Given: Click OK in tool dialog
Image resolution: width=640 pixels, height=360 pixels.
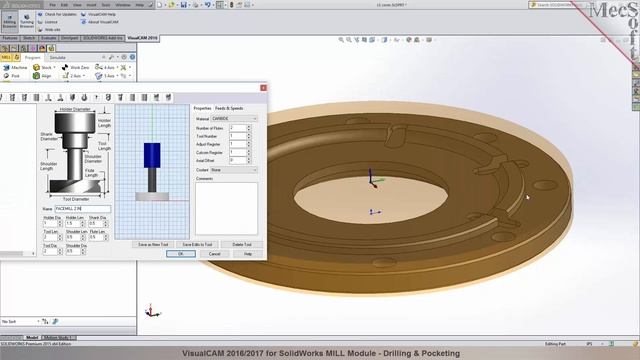Looking at the screenshot, I should (x=181, y=254).
